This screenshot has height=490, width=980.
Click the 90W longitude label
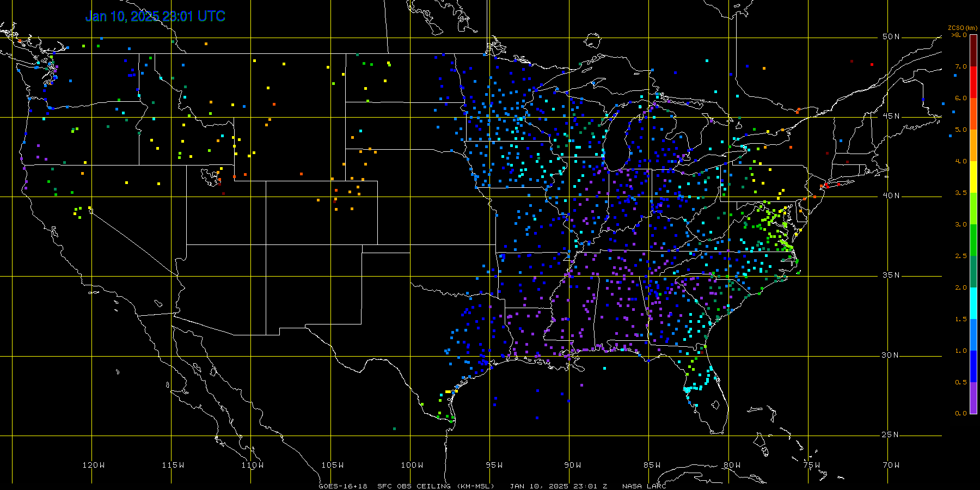point(573,465)
